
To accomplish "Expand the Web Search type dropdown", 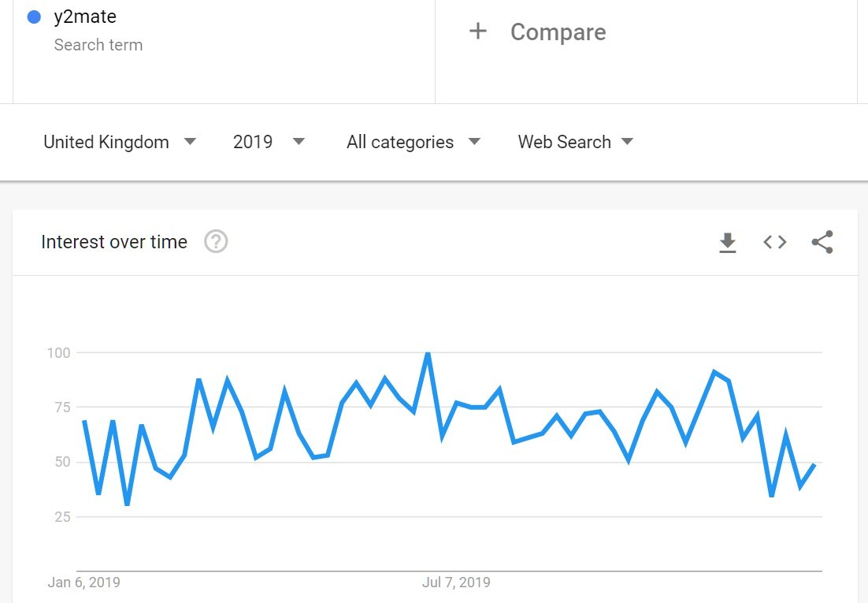I will (575, 142).
